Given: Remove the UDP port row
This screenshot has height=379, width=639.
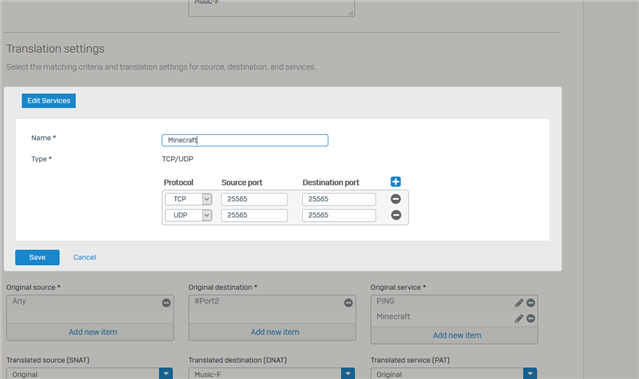Looking at the screenshot, I should (396, 215).
